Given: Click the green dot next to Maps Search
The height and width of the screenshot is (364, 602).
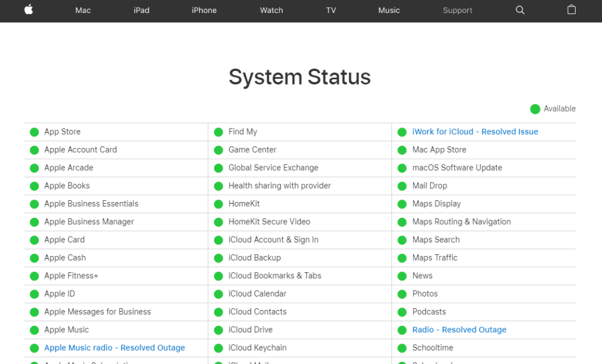Looking at the screenshot, I should 402,240.
